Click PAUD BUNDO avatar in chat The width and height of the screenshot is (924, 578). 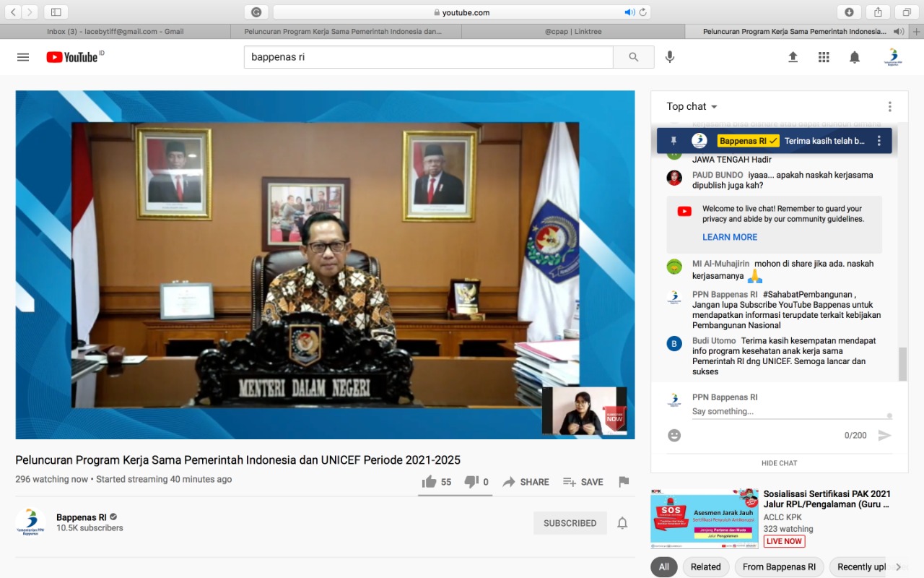coord(674,178)
